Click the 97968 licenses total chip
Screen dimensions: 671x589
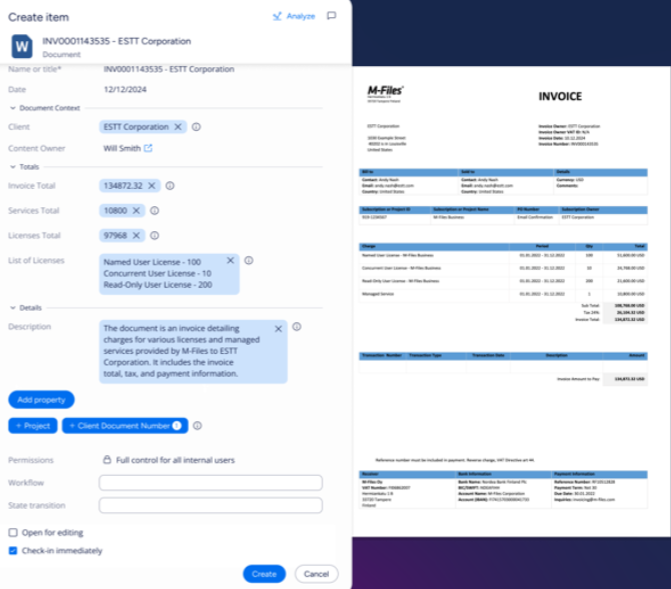pyautogui.click(x=122, y=235)
